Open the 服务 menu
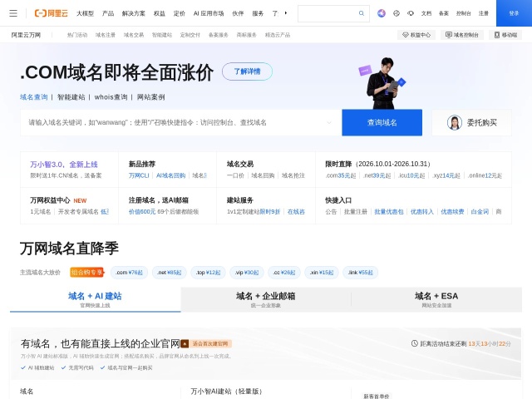 click(x=258, y=13)
